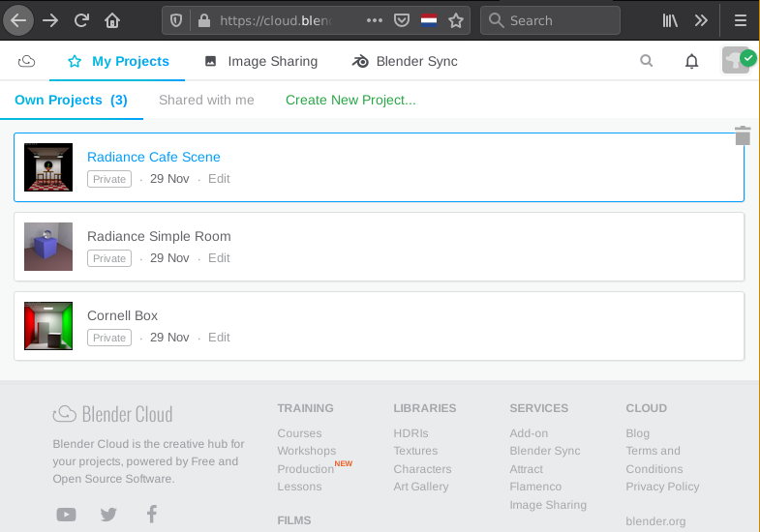Show site security padlock info
This screenshot has height=532, width=760.
coord(204,20)
